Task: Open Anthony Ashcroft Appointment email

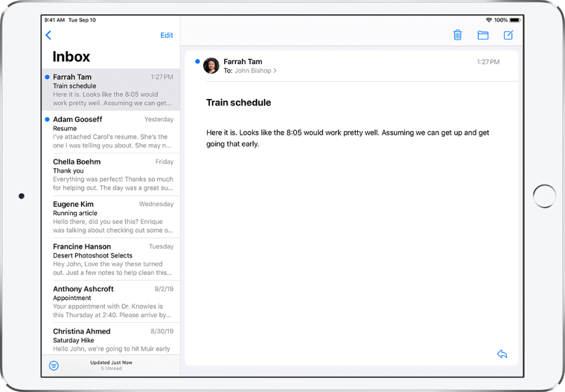Action: [111, 302]
